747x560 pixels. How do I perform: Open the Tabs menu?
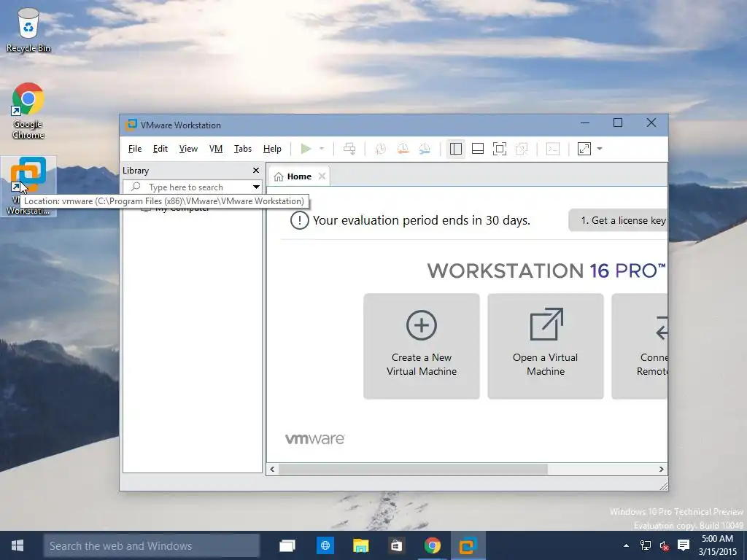242,149
